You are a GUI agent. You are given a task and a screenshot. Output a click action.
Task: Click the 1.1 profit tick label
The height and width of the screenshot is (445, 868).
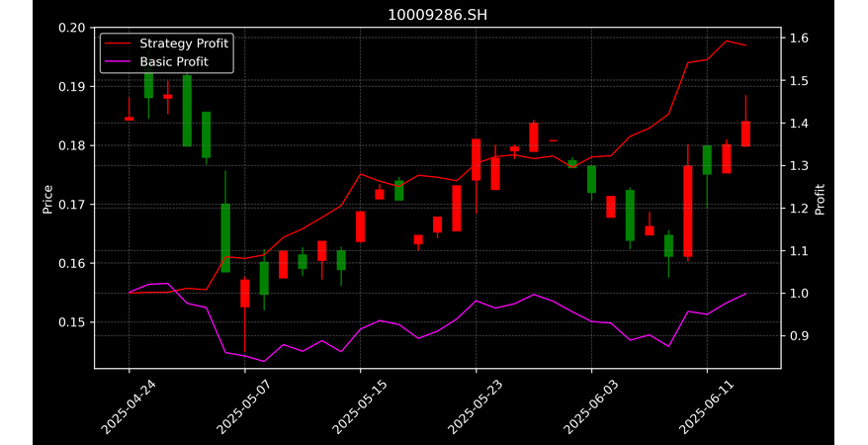pos(798,251)
